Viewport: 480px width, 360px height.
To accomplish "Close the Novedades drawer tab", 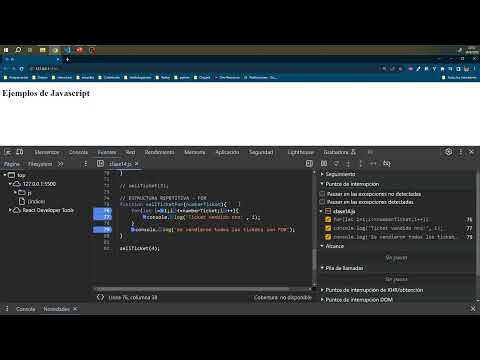I will point(75,309).
